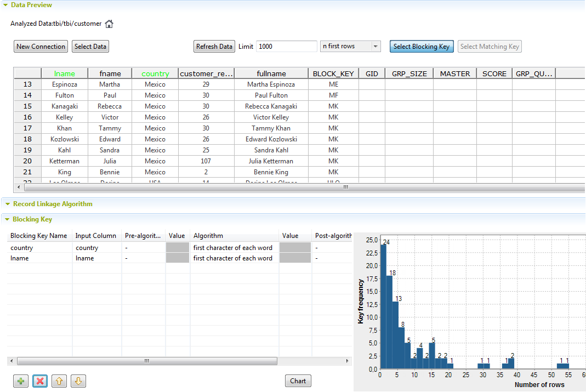
Task: Click the Chart button
Action: coord(298,381)
